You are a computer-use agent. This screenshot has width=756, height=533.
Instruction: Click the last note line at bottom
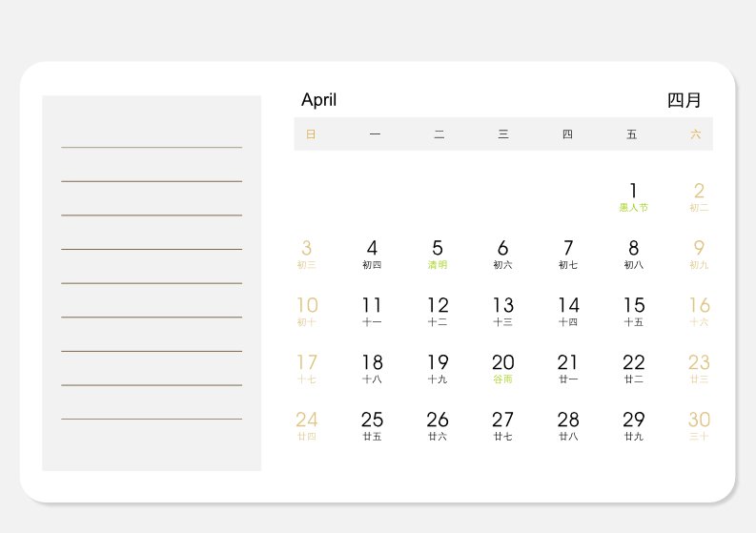point(152,420)
